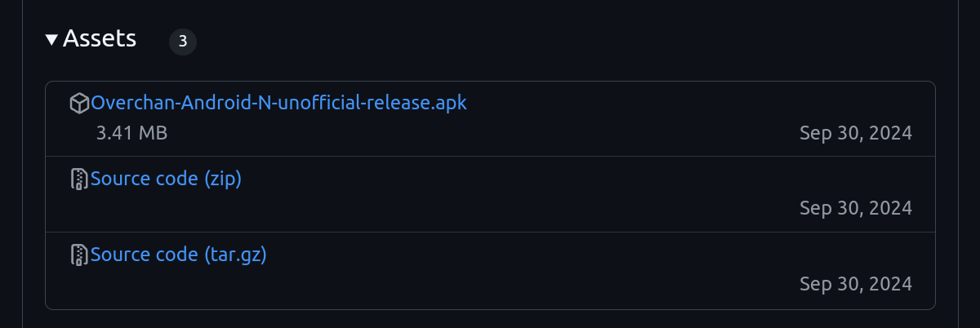Click the date on Source code (tar.gz) row

(855, 284)
